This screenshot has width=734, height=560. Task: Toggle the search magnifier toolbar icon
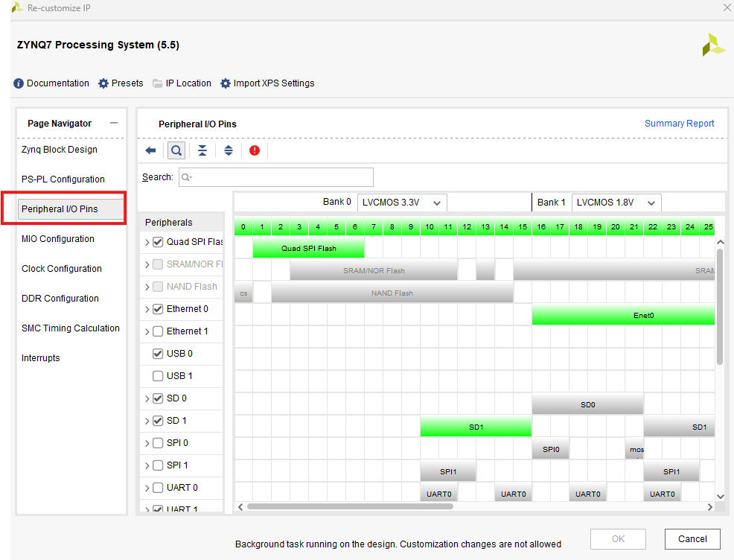[176, 150]
